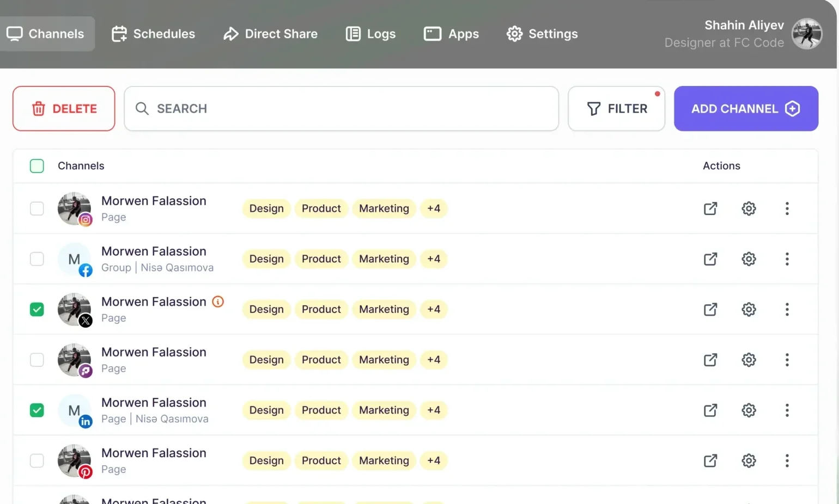Click Product tag in X (Twitter) row

pyautogui.click(x=321, y=309)
